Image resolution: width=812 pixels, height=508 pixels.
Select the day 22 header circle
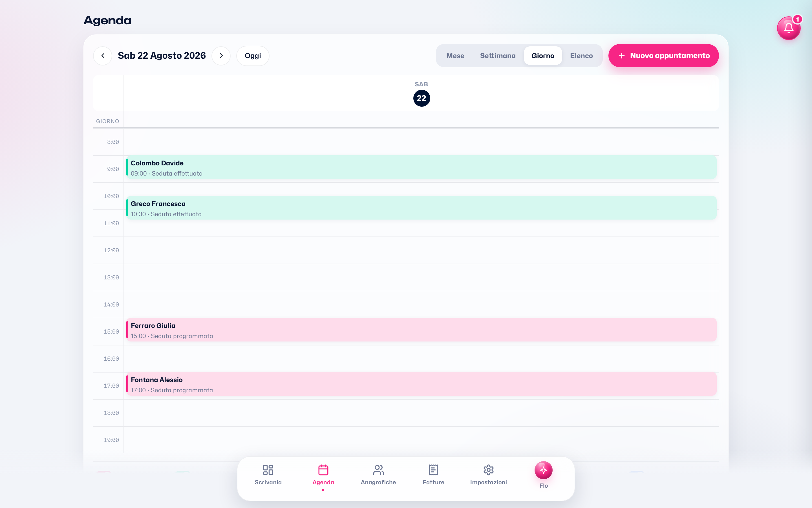coord(422,98)
